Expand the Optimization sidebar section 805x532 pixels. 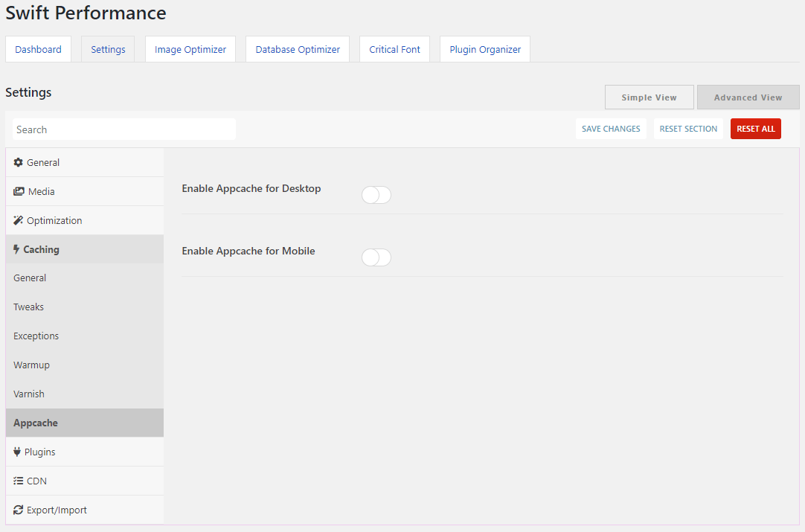pos(85,220)
